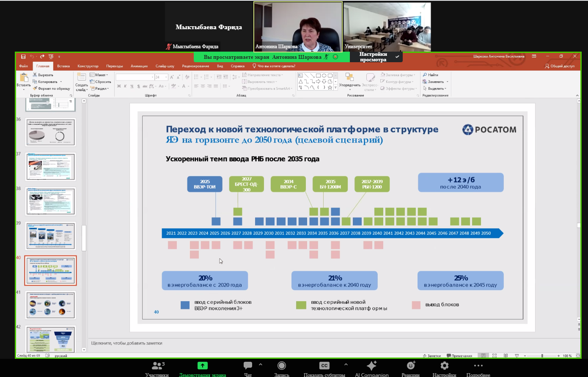Switch to the Вставка ribbon tab
Viewport: 588px width, 377px height.
coord(63,66)
